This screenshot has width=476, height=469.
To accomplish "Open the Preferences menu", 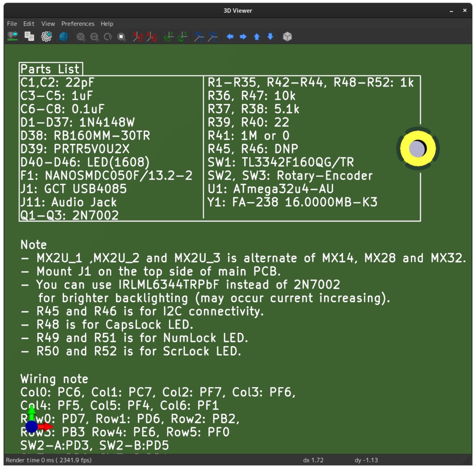I will click(x=78, y=24).
